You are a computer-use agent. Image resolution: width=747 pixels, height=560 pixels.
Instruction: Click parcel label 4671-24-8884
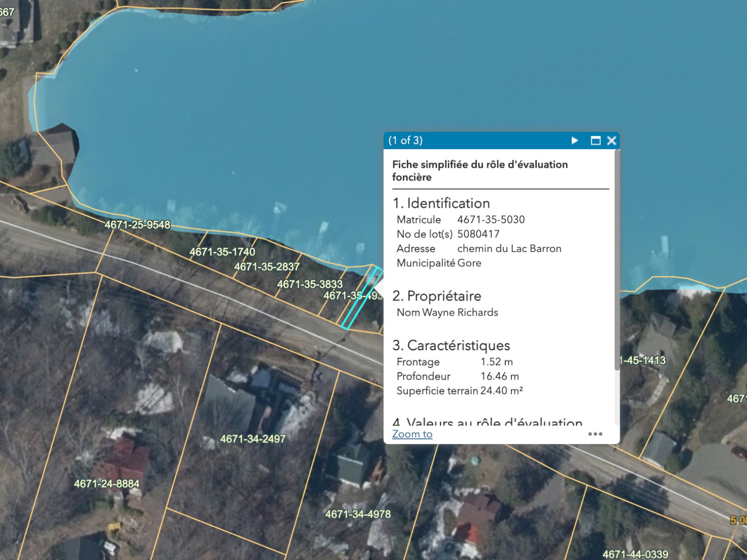106,484
